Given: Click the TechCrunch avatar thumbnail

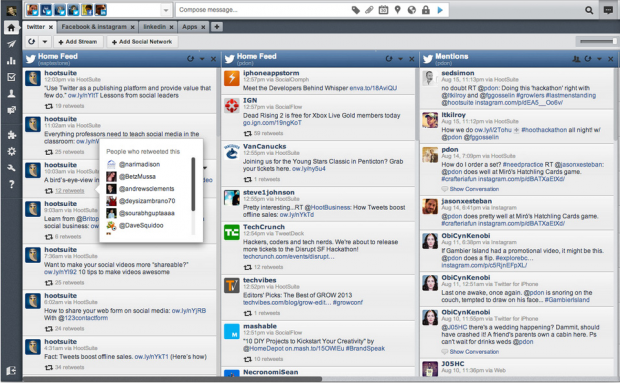Looking at the screenshot, I should (x=232, y=232).
